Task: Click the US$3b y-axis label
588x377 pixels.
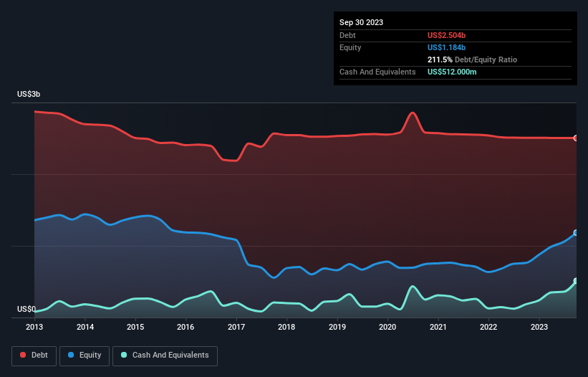Action: coord(29,95)
